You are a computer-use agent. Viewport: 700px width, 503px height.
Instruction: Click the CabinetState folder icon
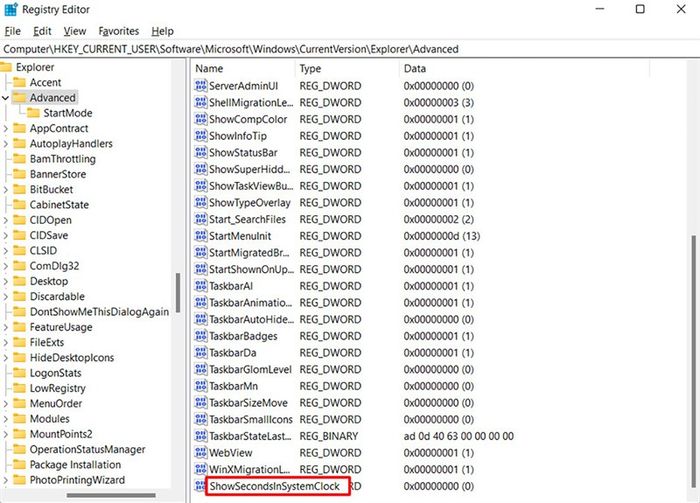point(19,204)
